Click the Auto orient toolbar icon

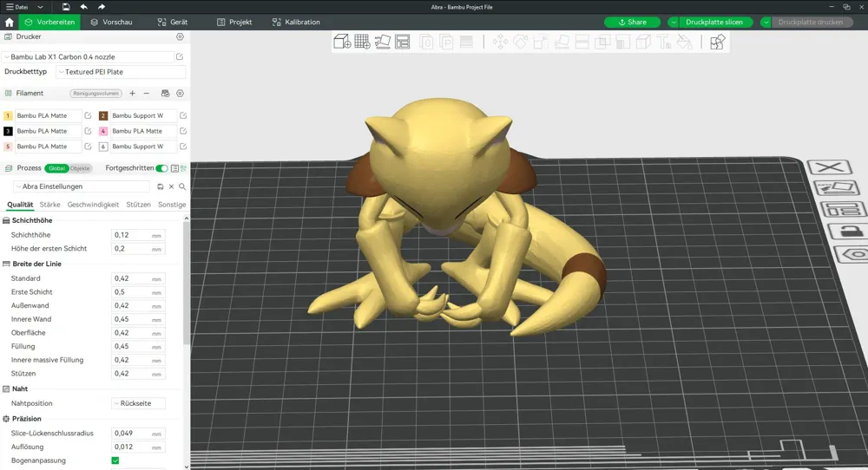coord(383,42)
